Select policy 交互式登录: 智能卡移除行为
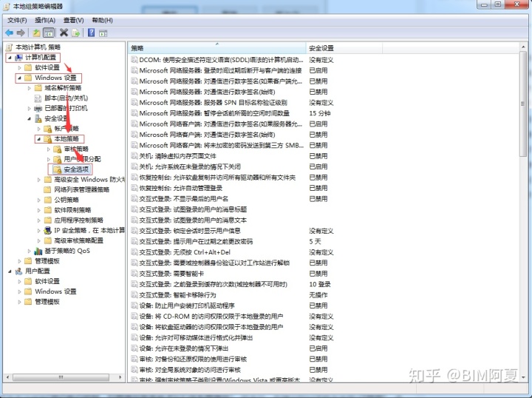532x398 pixels. (177, 295)
